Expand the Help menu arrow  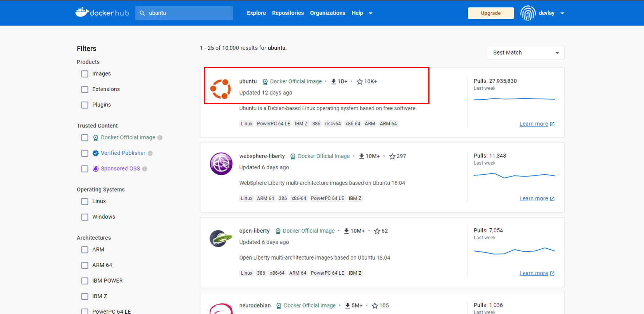[370, 13]
